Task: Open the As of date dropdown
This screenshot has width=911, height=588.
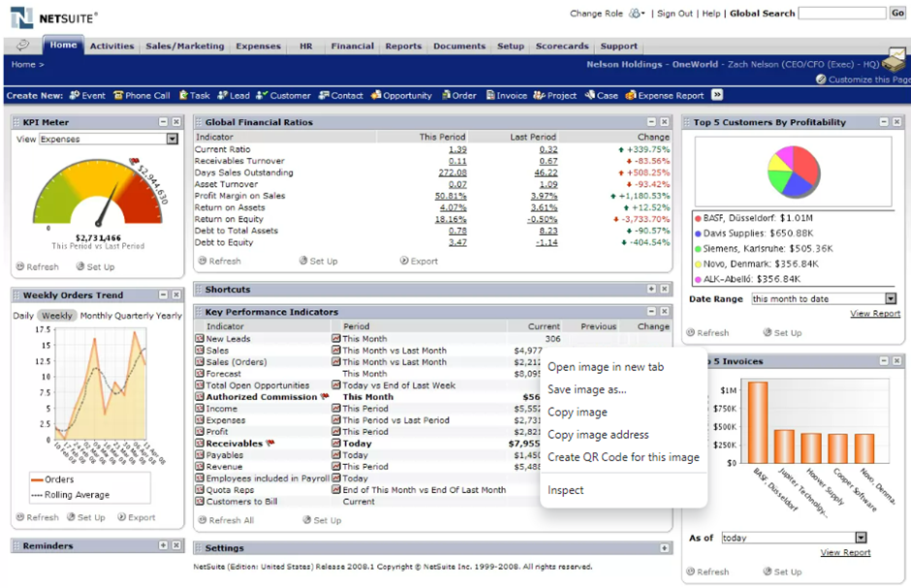Action: click(861, 538)
